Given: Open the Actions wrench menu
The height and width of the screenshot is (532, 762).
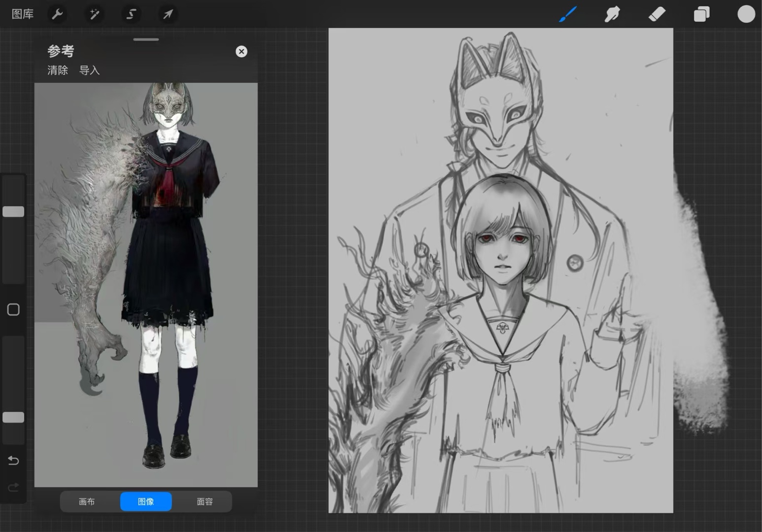Looking at the screenshot, I should click(58, 14).
